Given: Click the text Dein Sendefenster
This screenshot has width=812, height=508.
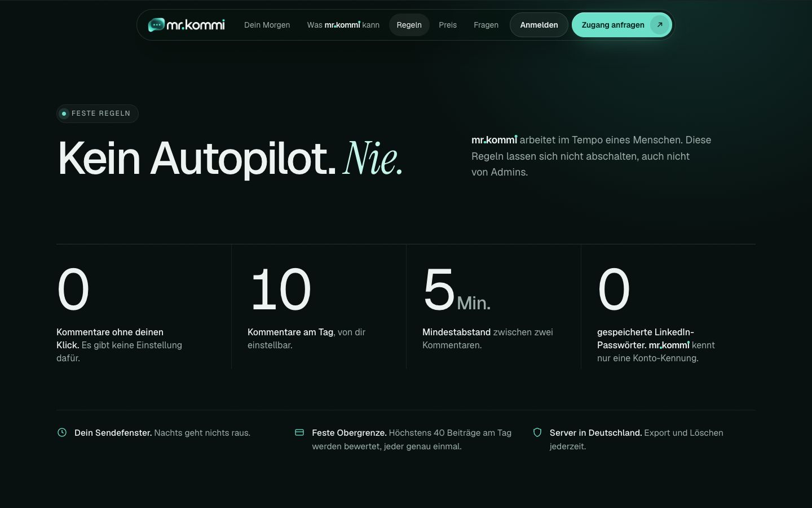Looking at the screenshot, I should tap(113, 433).
